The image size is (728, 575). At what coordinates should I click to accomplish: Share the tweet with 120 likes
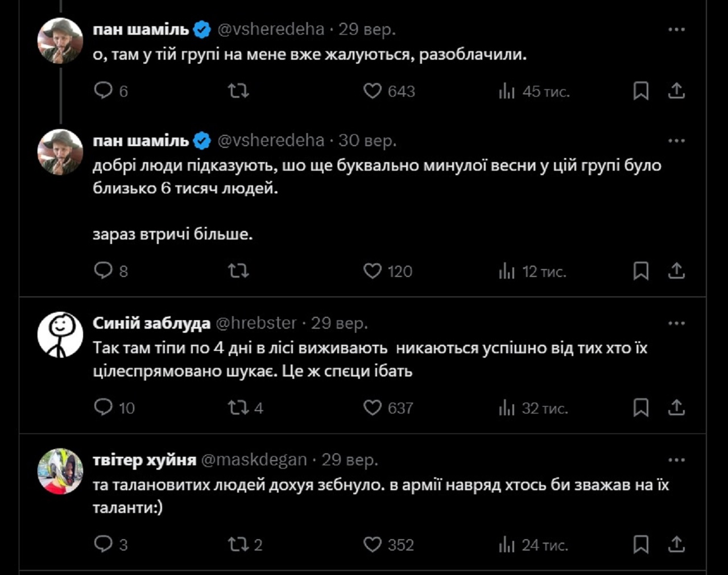coord(676,271)
